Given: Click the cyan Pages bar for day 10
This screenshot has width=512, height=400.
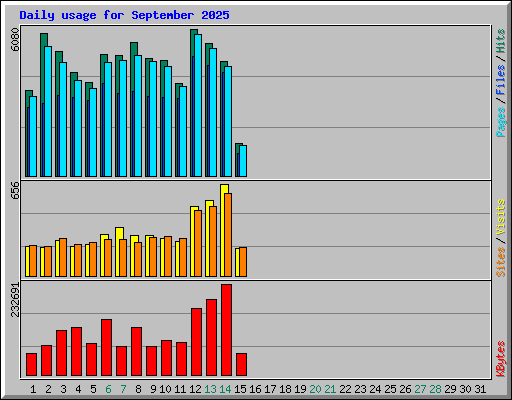Looking at the screenshot, I should click(168, 121).
